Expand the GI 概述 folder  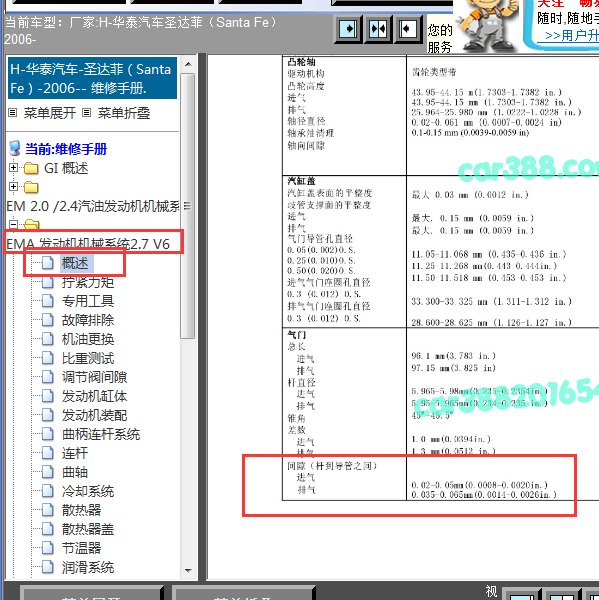click(13, 168)
